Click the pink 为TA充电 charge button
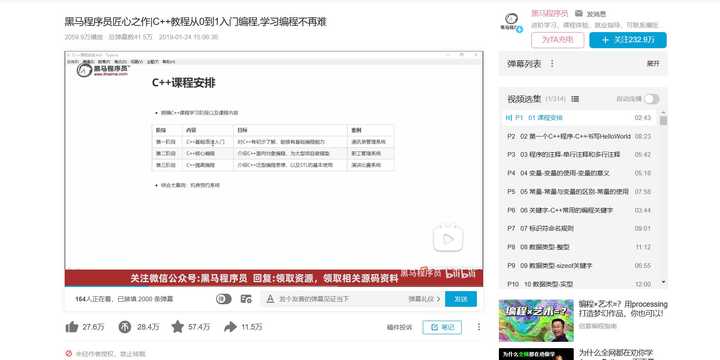Image resolution: width=720 pixels, height=360 pixels. pos(557,40)
